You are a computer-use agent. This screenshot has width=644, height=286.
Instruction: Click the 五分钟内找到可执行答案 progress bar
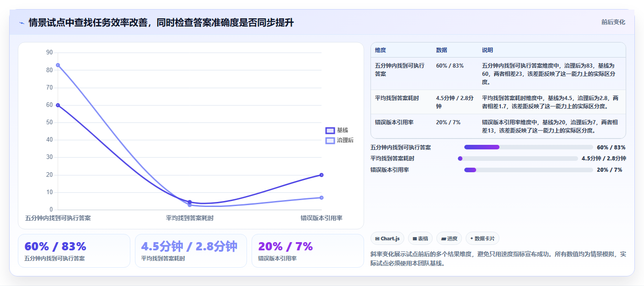click(529, 147)
